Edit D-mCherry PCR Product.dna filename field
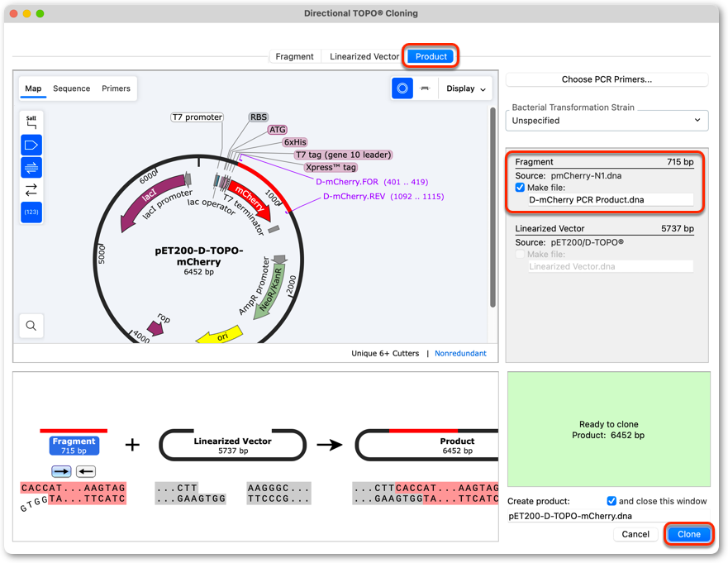 610,200
